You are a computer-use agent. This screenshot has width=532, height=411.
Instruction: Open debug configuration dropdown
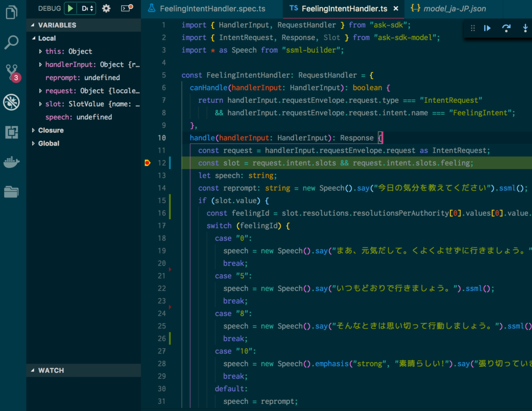click(x=87, y=8)
